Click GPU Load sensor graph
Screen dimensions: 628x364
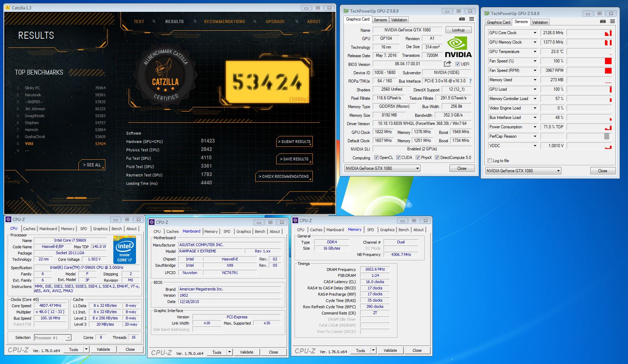(589, 89)
